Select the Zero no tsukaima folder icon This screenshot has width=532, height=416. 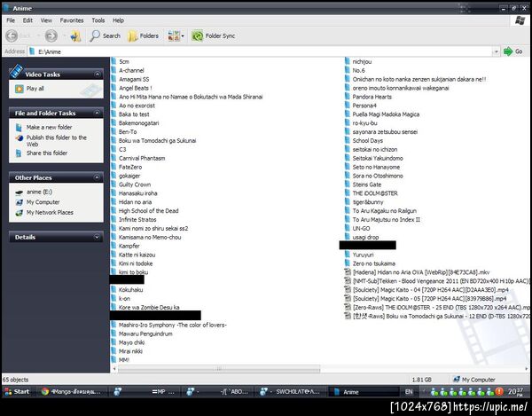click(x=347, y=263)
